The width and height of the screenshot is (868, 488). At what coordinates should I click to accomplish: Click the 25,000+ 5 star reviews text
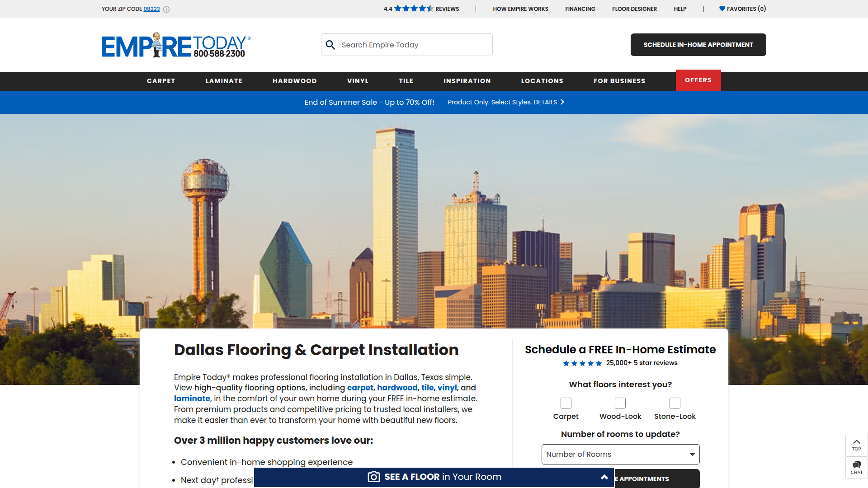(x=642, y=363)
